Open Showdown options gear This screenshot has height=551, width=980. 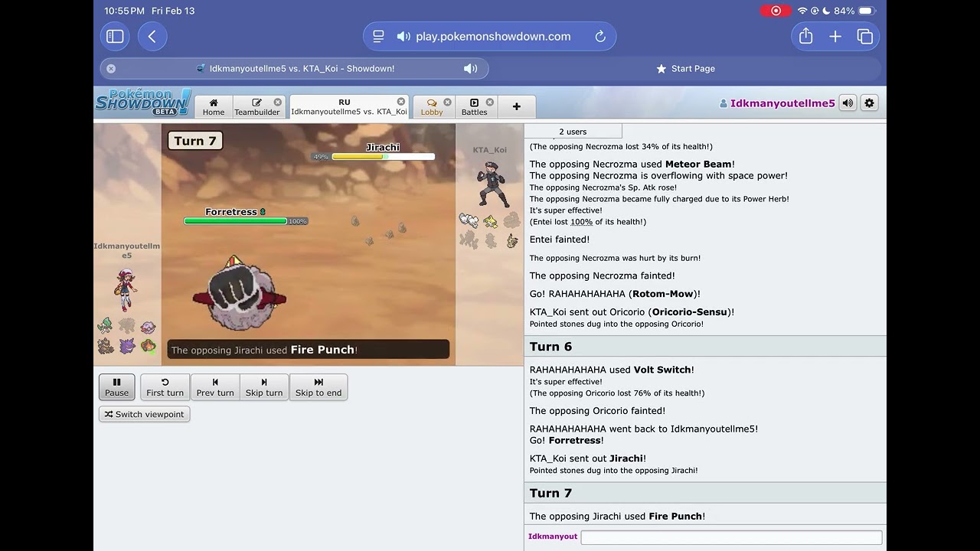(869, 103)
